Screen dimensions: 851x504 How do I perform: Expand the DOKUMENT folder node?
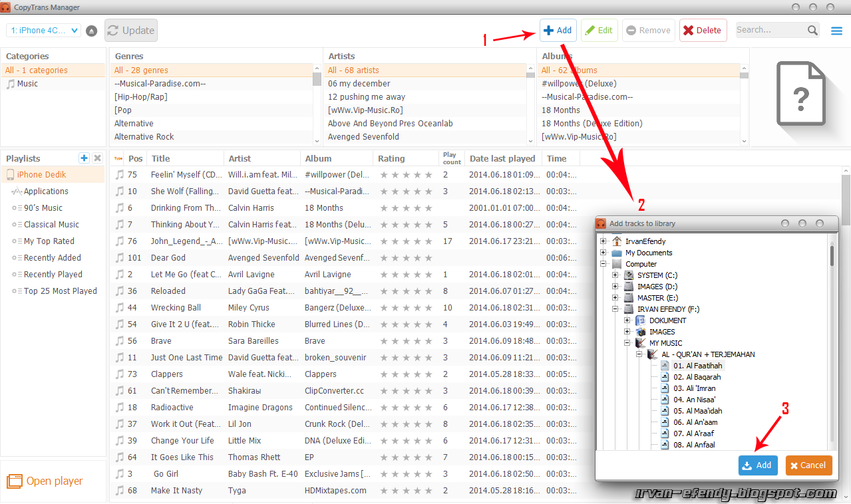[627, 320]
